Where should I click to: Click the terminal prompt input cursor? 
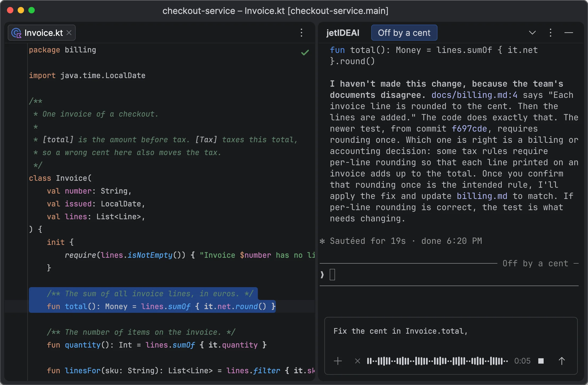tap(332, 275)
